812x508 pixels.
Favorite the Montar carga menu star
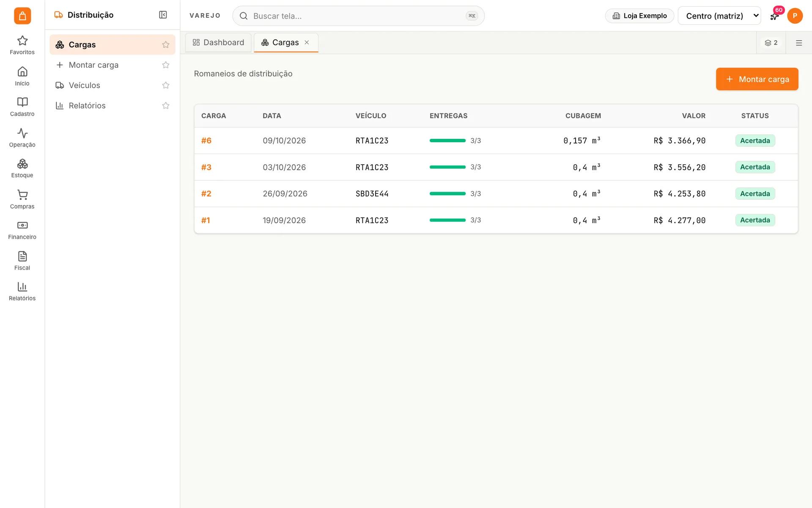click(x=166, y=65)
